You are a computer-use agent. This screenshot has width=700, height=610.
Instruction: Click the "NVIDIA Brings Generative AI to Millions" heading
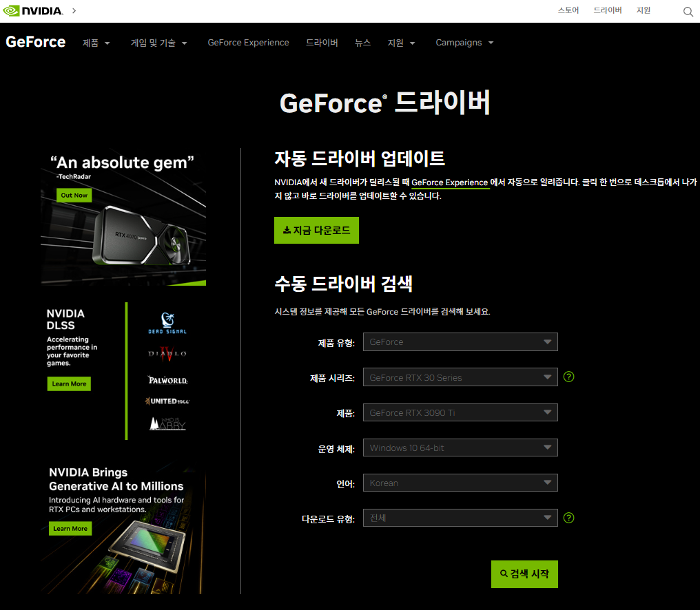click(116, 479)
